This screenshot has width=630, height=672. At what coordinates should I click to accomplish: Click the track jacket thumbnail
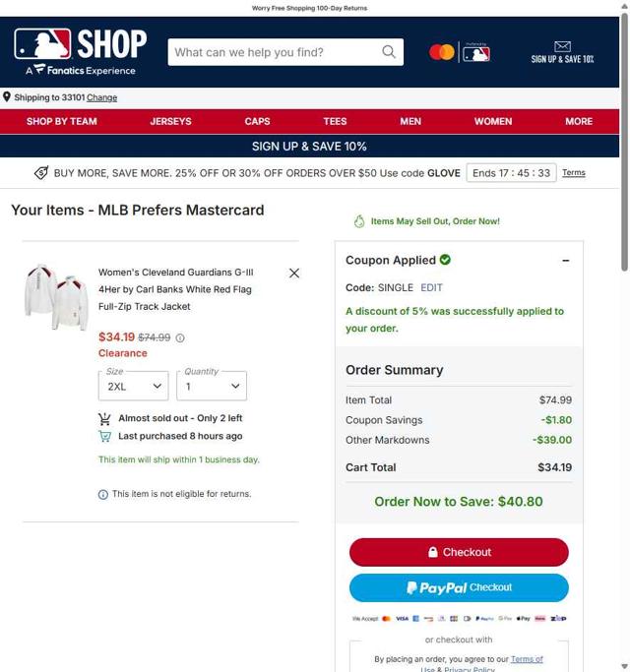56,296
